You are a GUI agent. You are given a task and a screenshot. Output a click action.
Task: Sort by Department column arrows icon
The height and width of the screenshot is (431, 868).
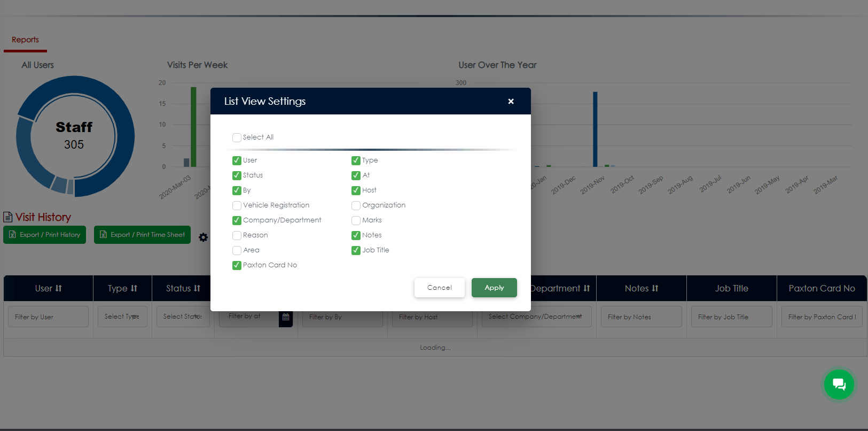point(587,288)
